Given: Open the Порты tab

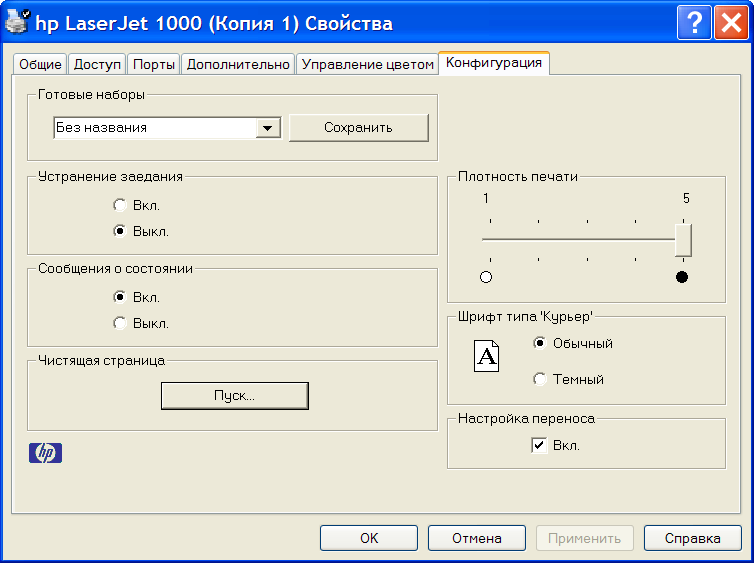Looking at the screenshot, I should [154, 64].
